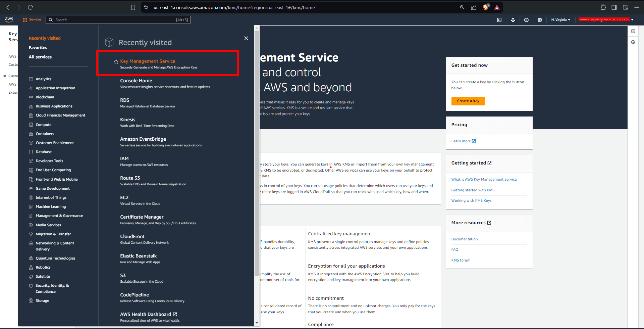Open the N. Virginia region dropdown
644x329 pixels.
[x=560, y=20]
